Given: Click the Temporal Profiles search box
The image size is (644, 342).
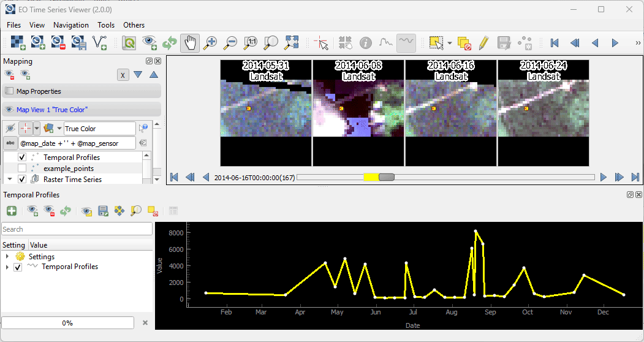Looking at the screenshot, I should 77,229.
